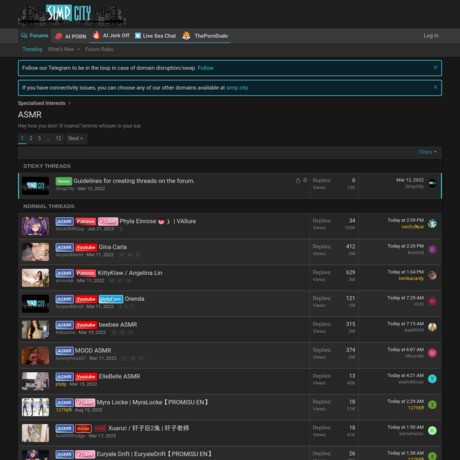
Task: Open the Guidelines thread starter avatar
Action: [x=35, y=186]
